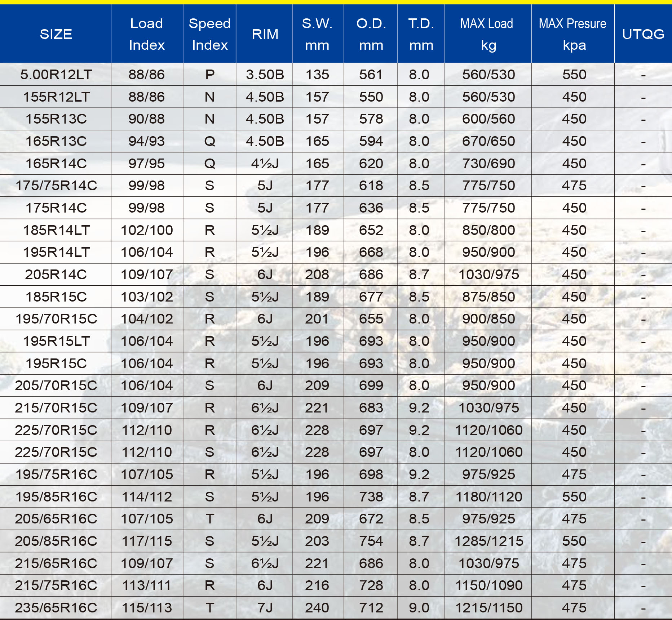Select the 195/70R15C size cell
This screenshot has width=672, height=620.
(x=56, y=319)
